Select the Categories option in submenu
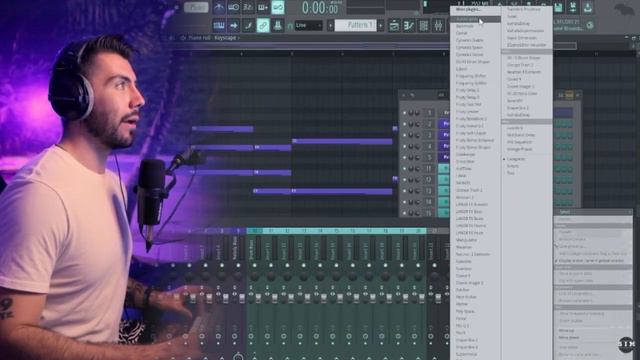This screenshot has height=360, width=640. (516, 159)
